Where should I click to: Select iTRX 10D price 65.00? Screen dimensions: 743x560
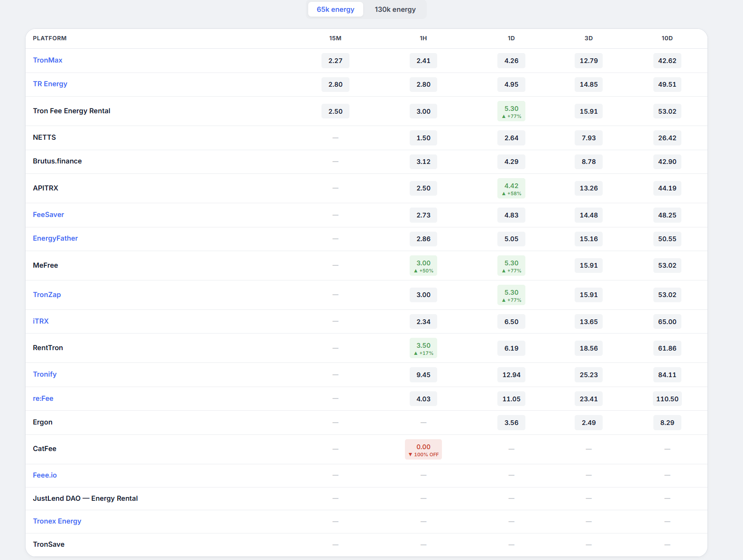[x=667, y=322]
